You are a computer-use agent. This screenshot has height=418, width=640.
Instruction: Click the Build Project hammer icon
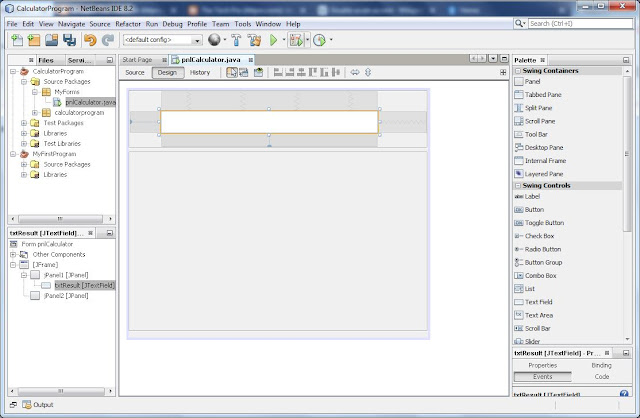click(236, 40)
